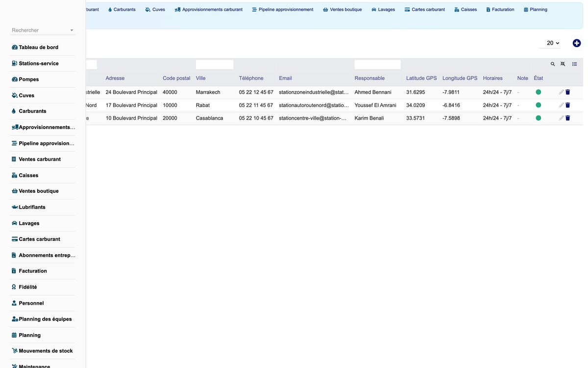The height and width of the screenshot is (368, 588).
Task: Open Cartes carburant in the top bar
Action: coord(425,9)
